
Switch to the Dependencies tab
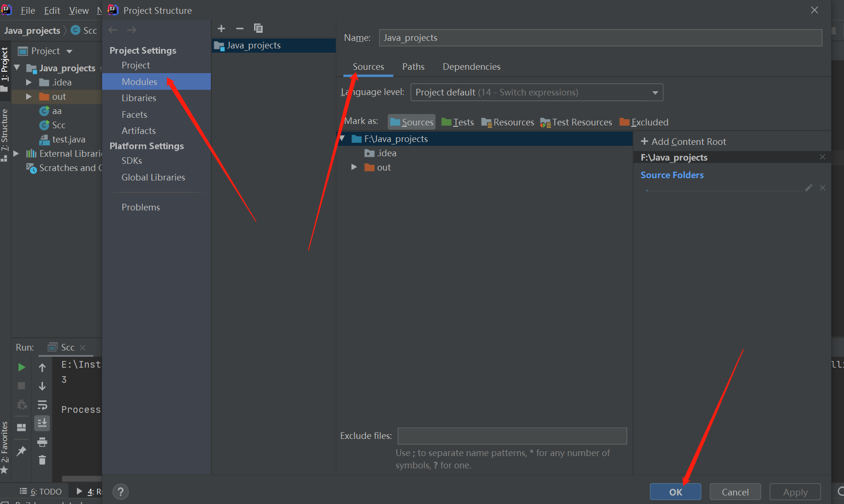[471, 67]
